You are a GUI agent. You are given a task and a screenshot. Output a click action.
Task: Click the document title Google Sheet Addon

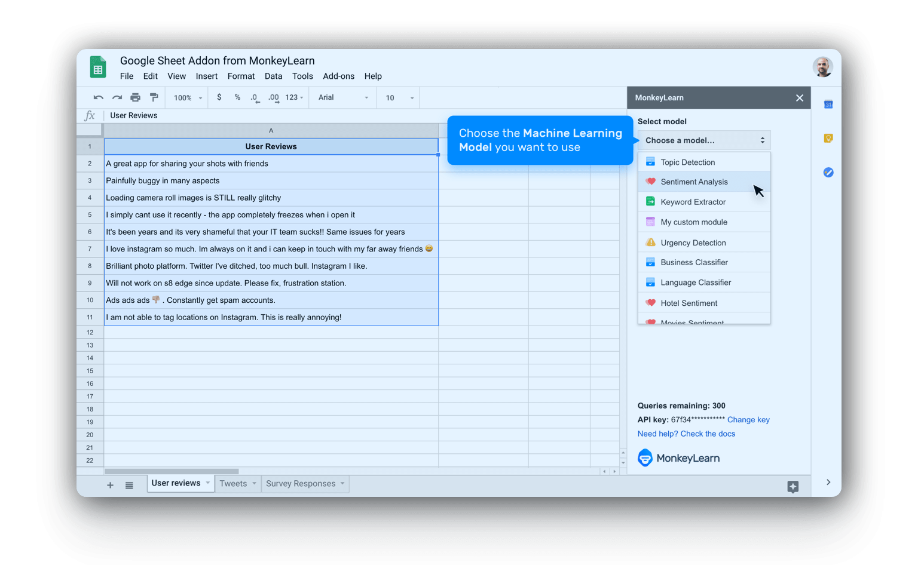tap(218, 60)
